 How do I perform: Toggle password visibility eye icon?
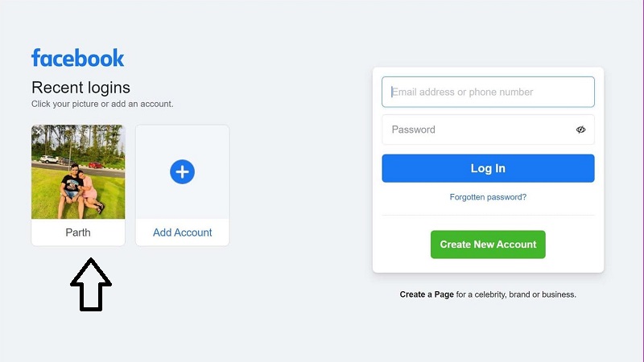[580, 130]
